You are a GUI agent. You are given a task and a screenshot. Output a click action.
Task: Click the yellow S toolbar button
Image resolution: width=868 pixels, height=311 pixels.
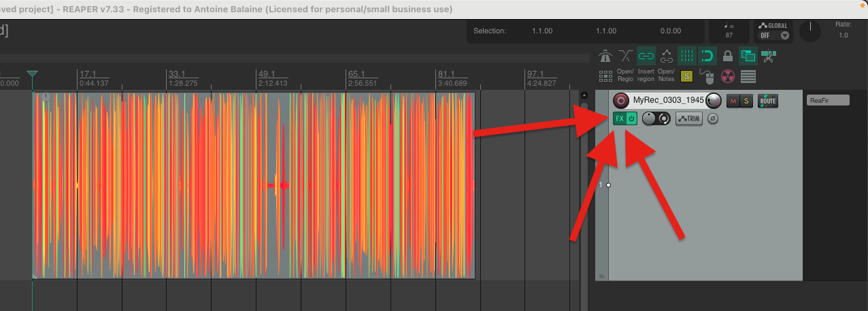coord(686,76)
